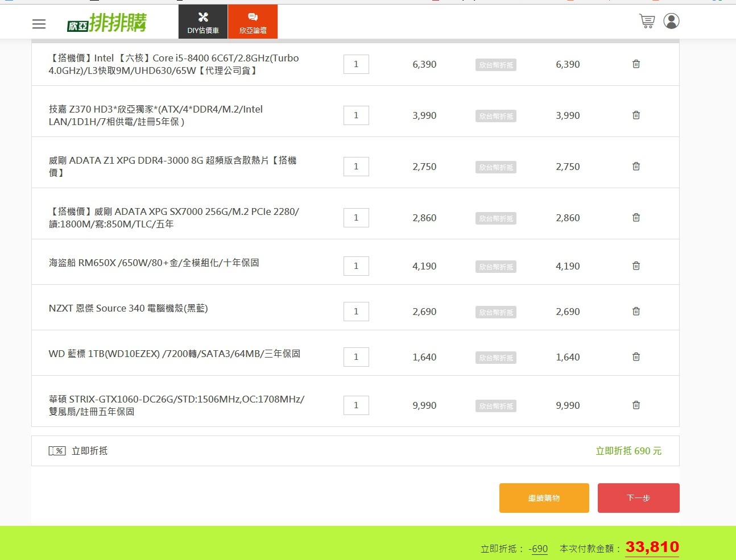Click the 9,990 subtotal in the GTX1060 row
This screenshot has width=736, height=560.
pyautogui.click(x=568, y=405)
